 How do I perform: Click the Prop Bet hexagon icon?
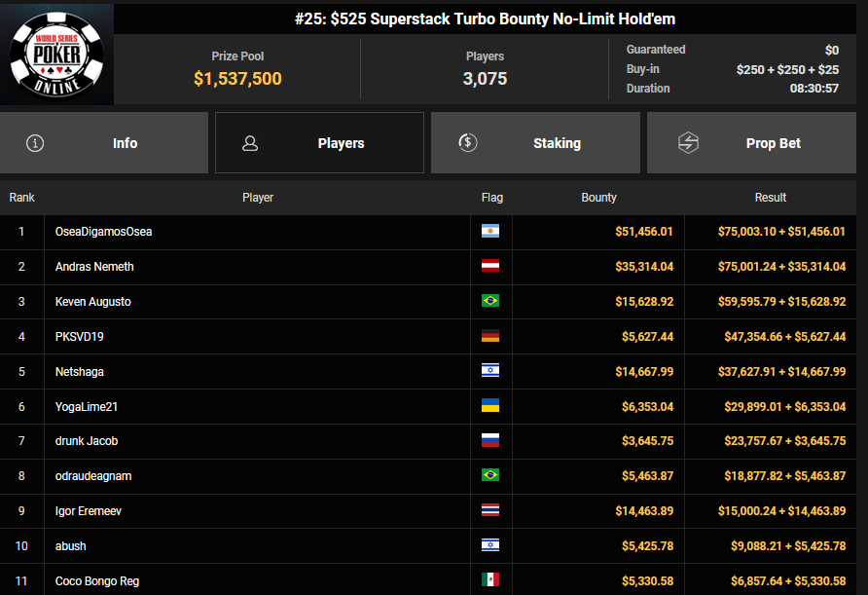coord(688,143)
